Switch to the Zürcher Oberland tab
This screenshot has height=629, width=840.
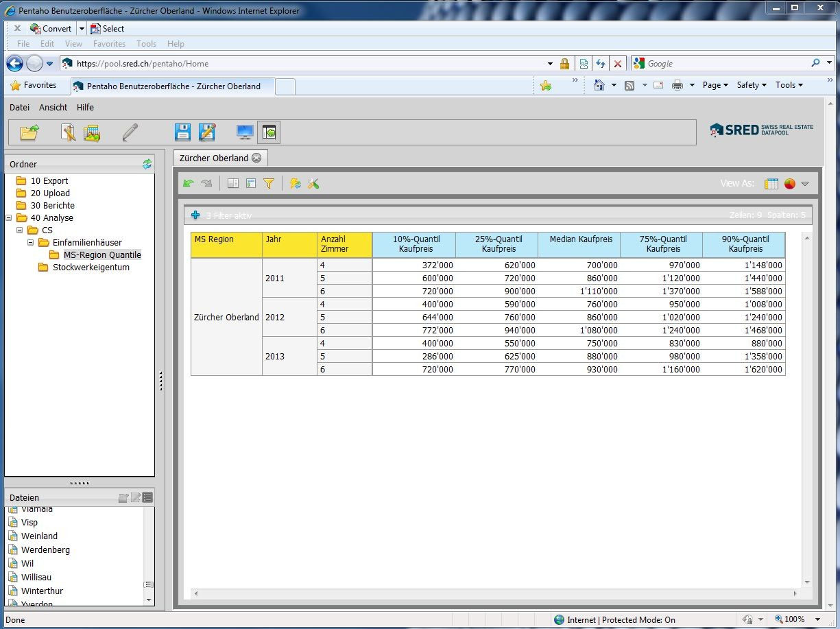click(214, 158)
